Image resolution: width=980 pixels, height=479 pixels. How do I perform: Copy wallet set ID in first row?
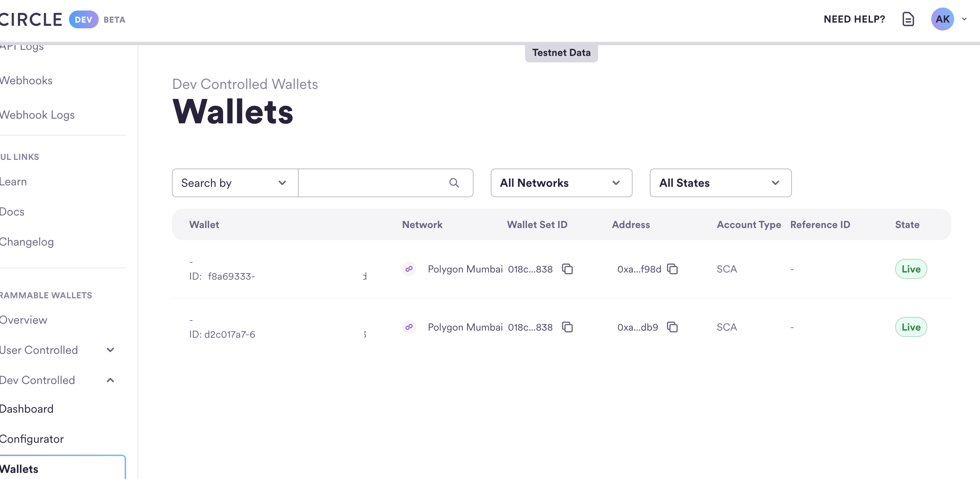(567, 269)
